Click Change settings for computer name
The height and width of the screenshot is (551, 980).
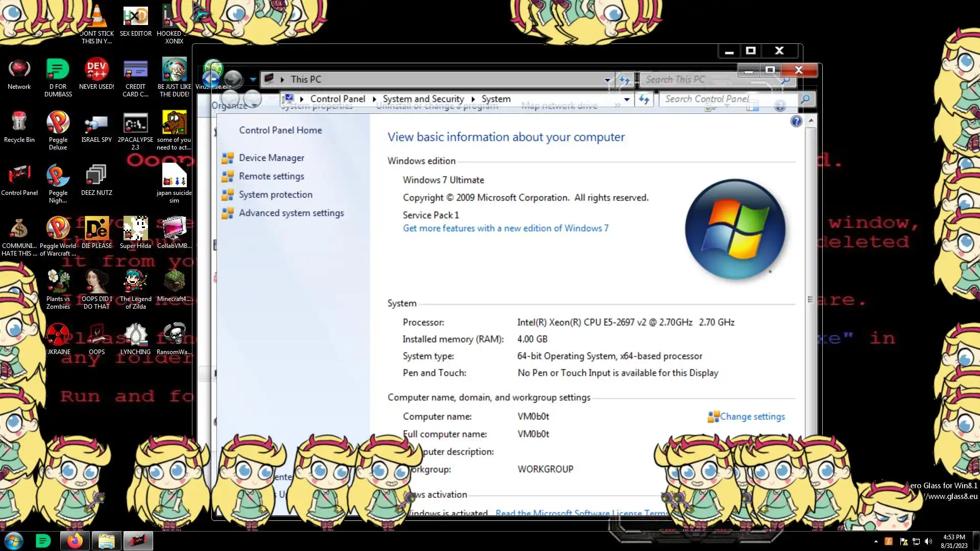(752, 417)
